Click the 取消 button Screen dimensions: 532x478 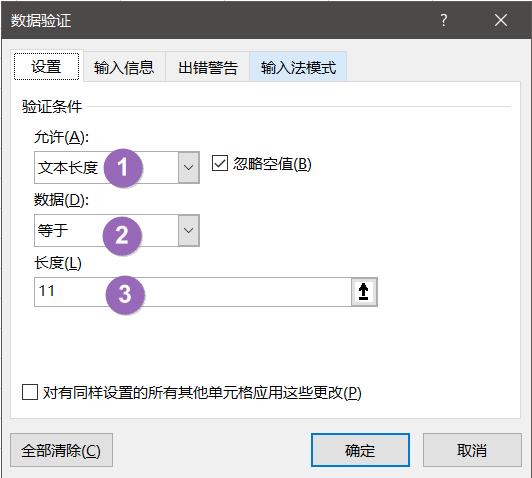click(x=472, y=450)
